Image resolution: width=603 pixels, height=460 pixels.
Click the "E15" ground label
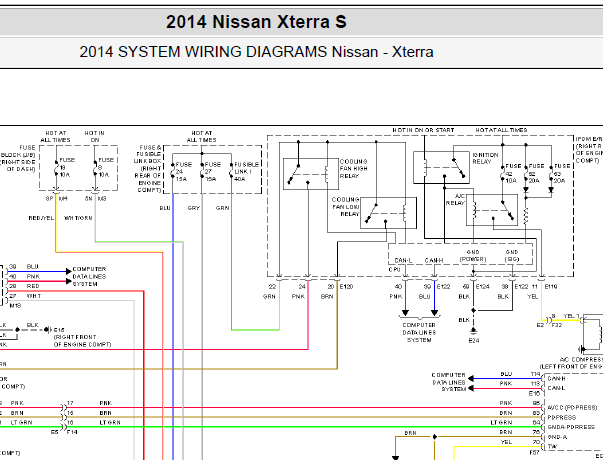pyautogui.click(x=59, y=330)
